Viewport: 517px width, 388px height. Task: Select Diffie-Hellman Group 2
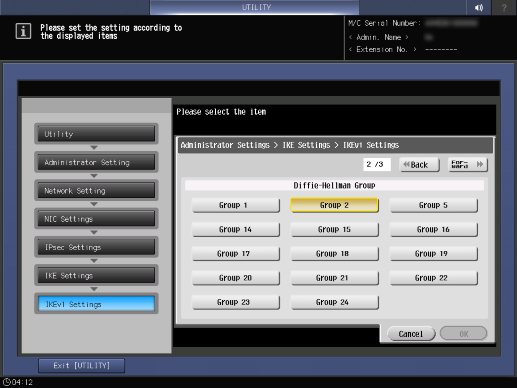point(334,205)
